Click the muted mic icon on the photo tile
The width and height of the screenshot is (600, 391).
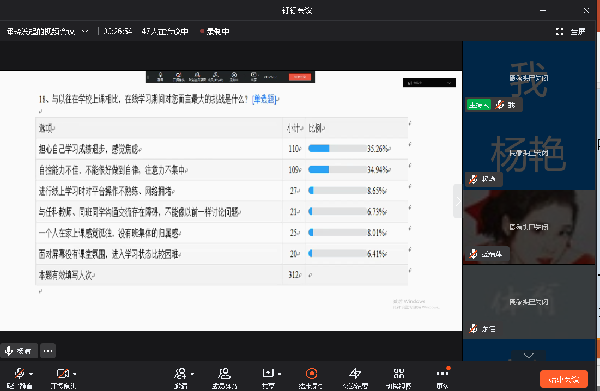point(473,254)
